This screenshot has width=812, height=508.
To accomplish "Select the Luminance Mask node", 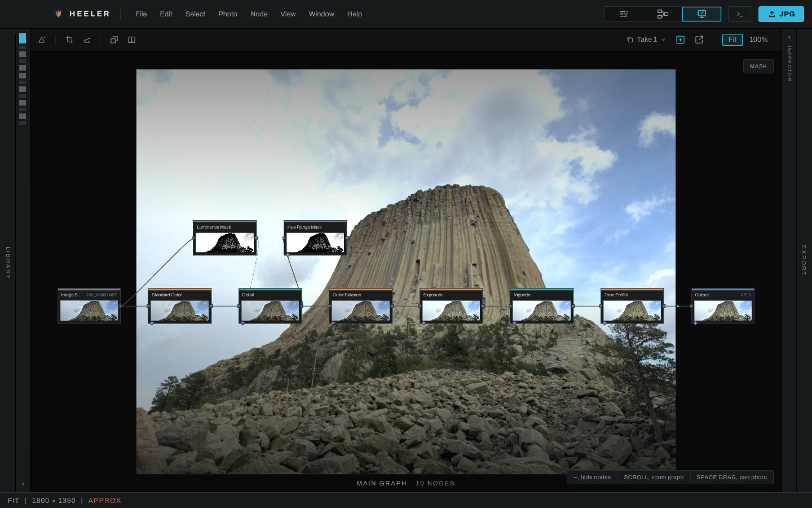I will [x=225, y=238].
